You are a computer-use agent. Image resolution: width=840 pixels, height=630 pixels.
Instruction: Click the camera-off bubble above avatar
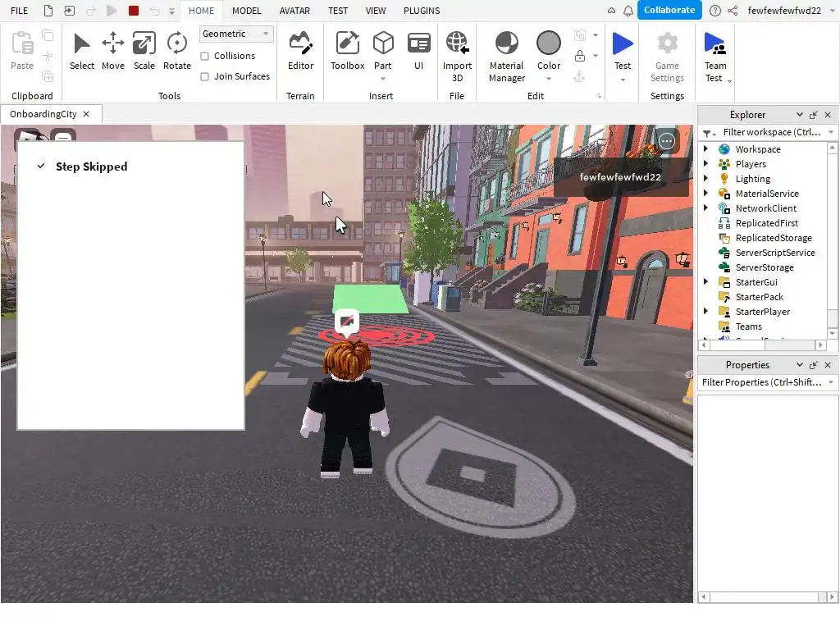(x=347, y=322)
